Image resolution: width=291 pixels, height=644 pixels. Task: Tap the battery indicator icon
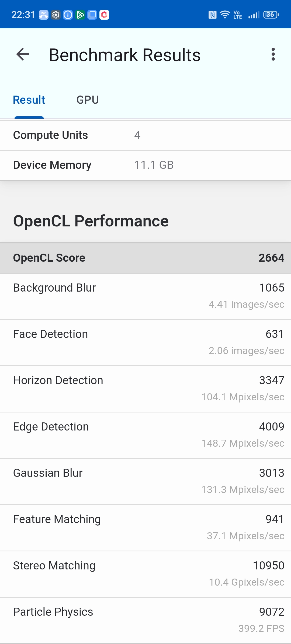(x=271, y=15)
